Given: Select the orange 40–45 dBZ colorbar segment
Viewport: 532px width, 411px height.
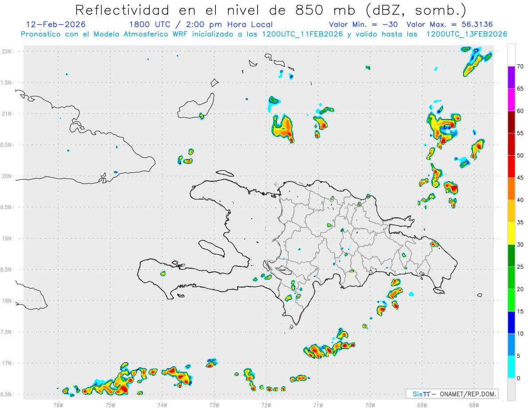Looking at the screenshot, I should (511, 189).
